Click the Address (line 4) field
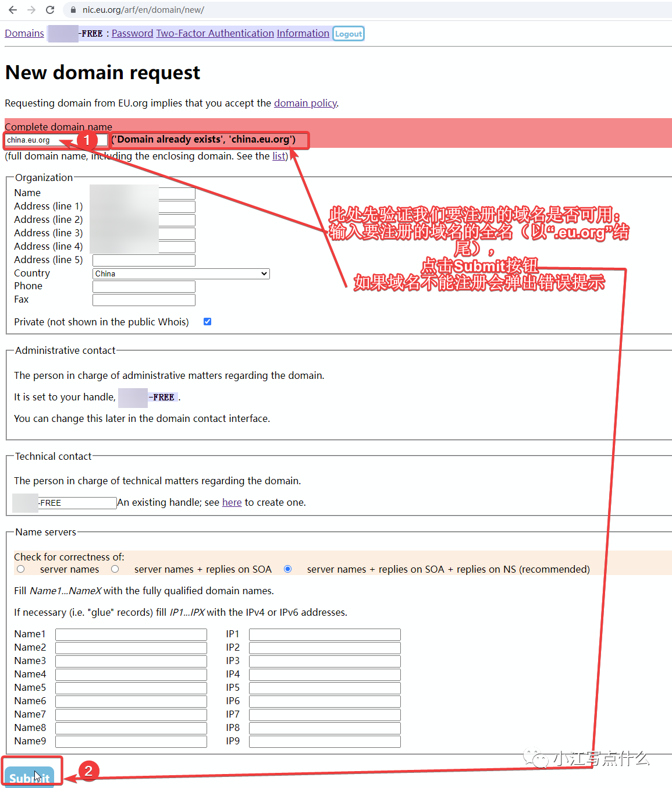Viewport: 672px width, 788px height. click(144, 247)
